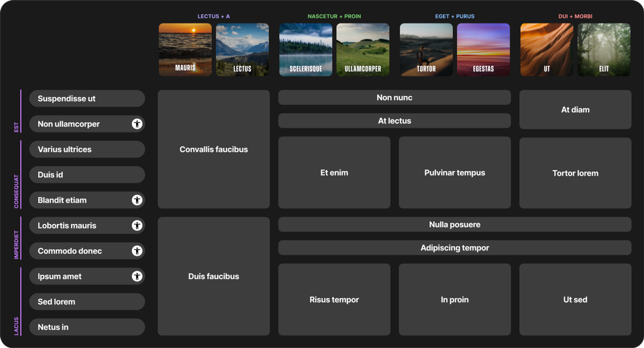Click accessibility icon on Ipsum amet
Screen dimensions: 644x348
tap(137, 276)
